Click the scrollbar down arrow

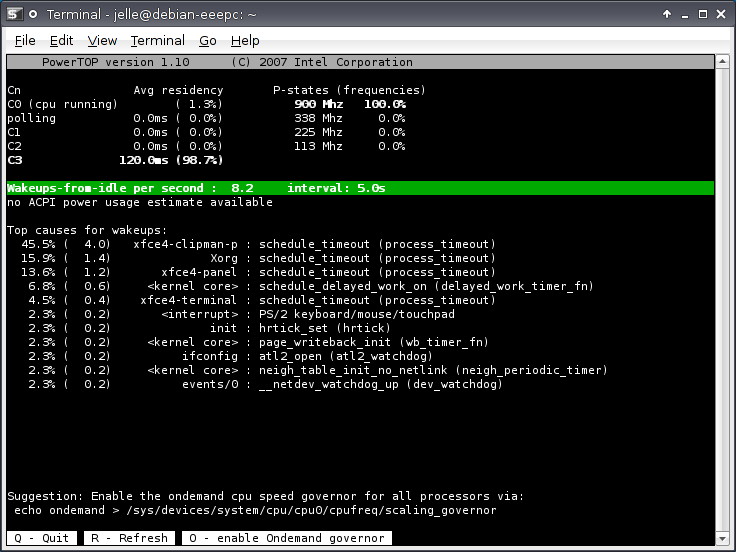tap(722, 537)
